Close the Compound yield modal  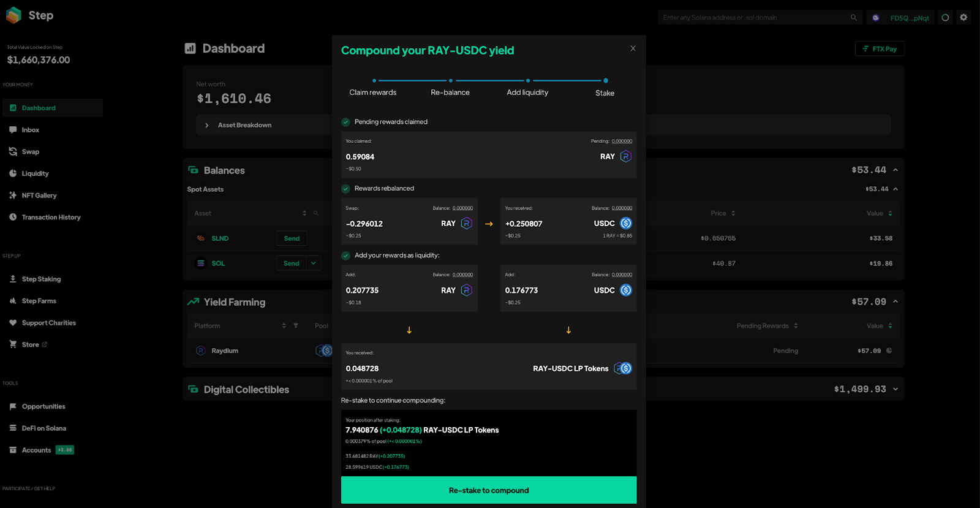[633, 48]
